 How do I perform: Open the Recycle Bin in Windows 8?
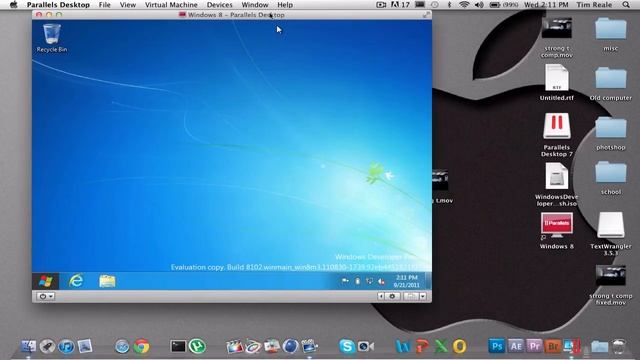52,38
